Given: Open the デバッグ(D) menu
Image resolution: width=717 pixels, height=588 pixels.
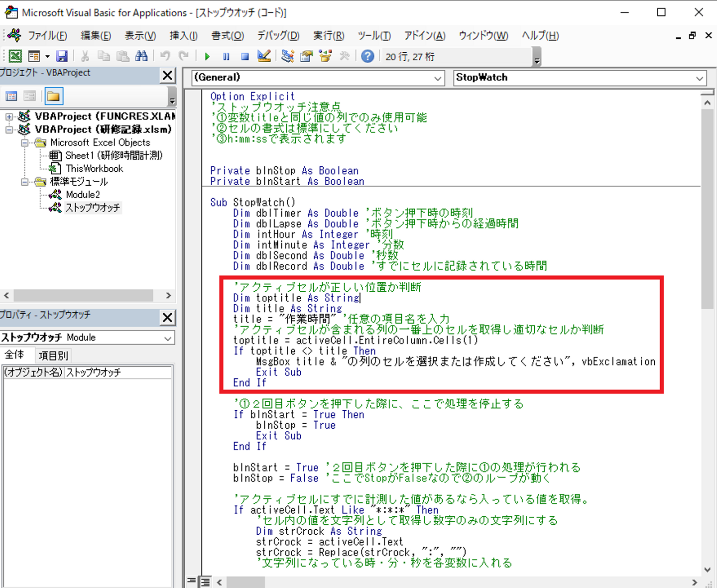Looking at the screenshot, I should 278,35.
